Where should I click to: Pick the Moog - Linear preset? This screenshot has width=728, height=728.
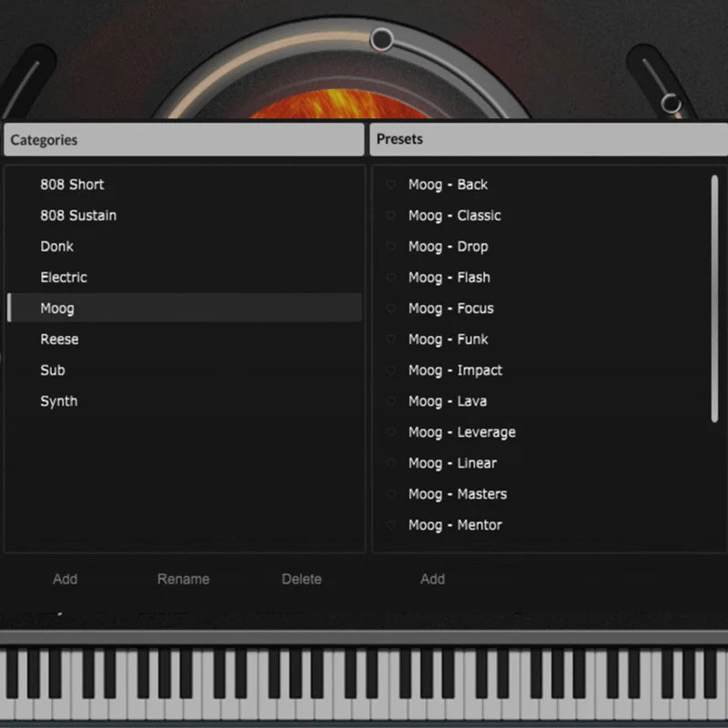click(452, 463)
